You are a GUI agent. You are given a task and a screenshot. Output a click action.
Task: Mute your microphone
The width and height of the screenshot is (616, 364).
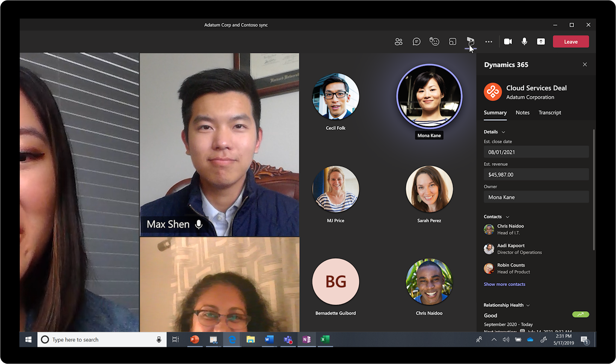524,42
